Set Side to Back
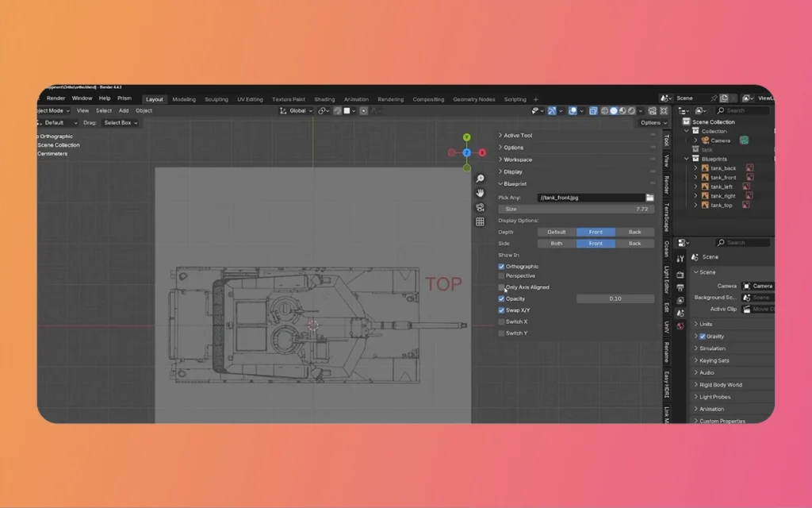 click(x=635, y=244)
